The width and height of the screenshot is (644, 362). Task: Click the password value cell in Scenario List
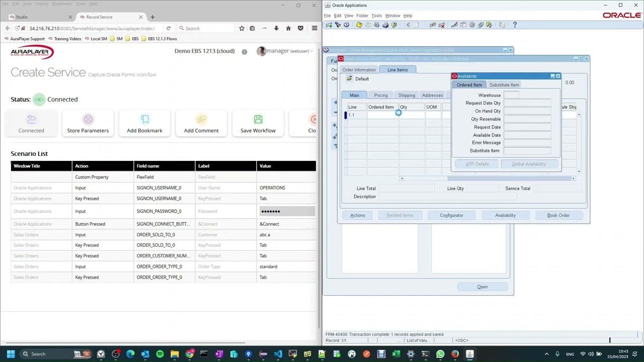(x=287, y=212)
